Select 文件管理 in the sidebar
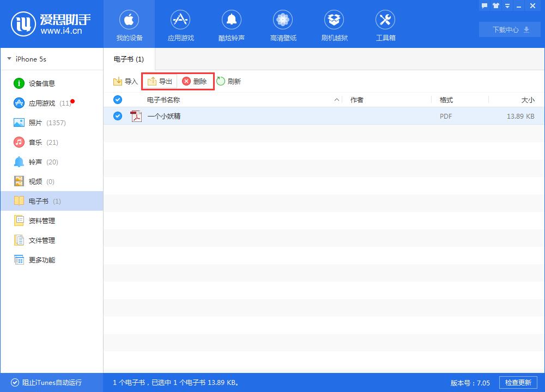This screenshot has width=545, height=392. pyautogui.click(x=52, y=240)
